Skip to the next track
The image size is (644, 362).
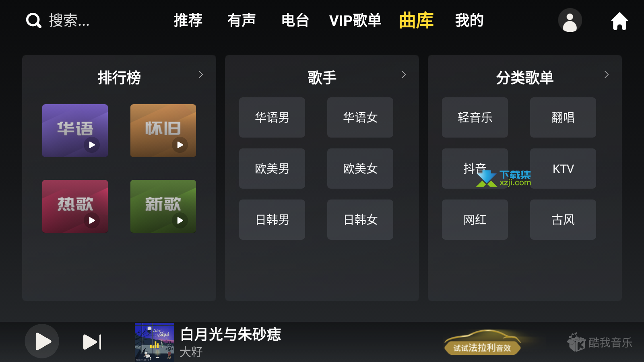point(92,342)
